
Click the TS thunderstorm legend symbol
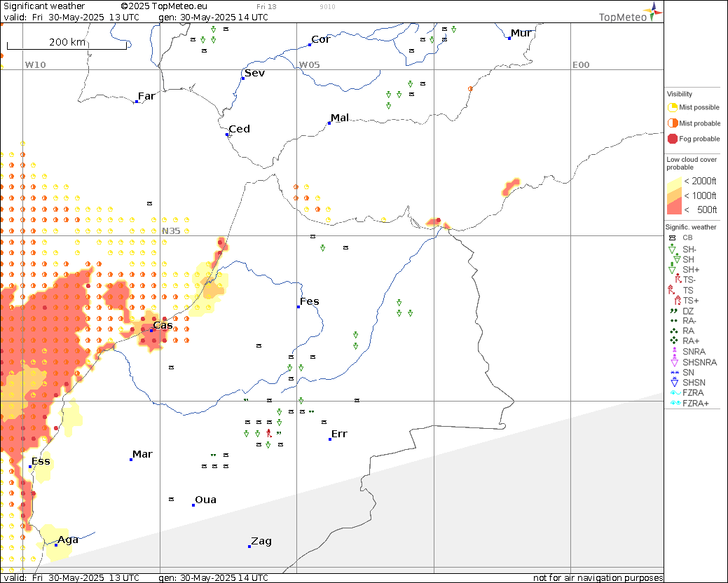click(x=671, y=290)
